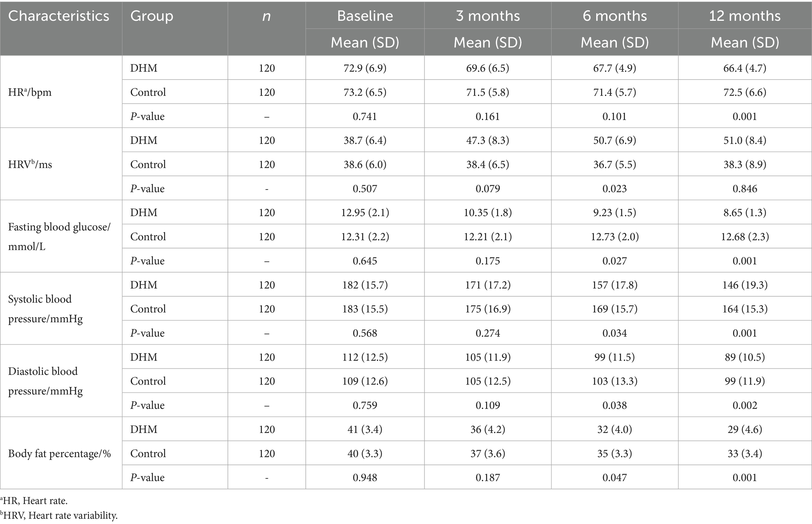The height and width of the screenshot is (524, 812).
Task: Click the HRV Heart rate variability footnote
Action: [x=59, y=516]
